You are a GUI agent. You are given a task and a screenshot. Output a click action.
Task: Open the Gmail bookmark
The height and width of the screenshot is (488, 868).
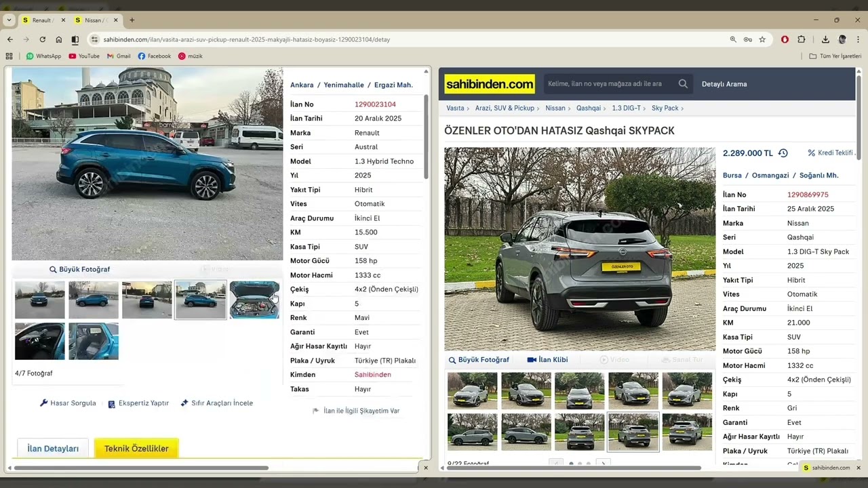coord(119,56)
